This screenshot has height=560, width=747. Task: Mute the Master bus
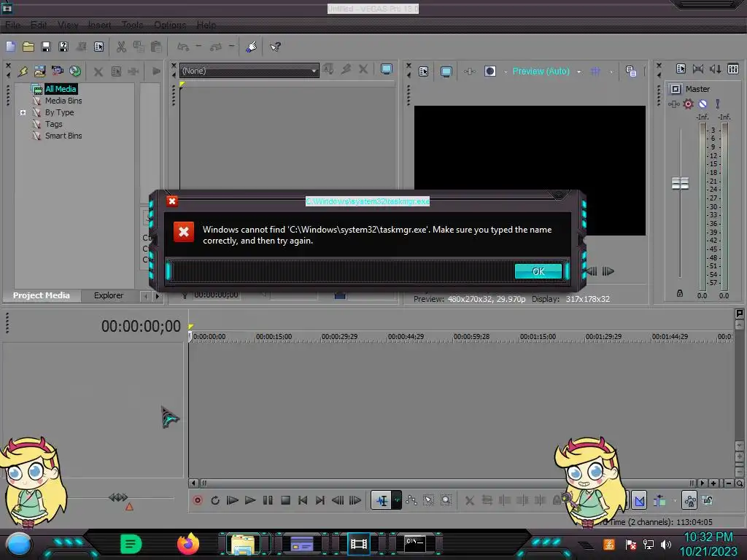(703, 104)
